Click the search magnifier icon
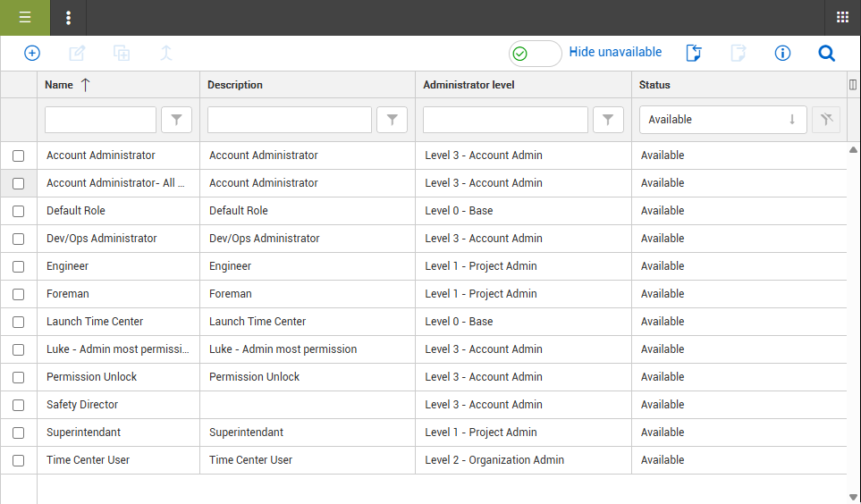Image resolution: width=861 pixels, height=504 pixels. point(827,54)
